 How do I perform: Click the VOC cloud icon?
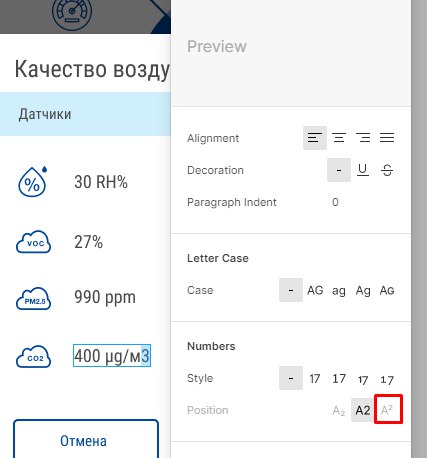[x=33, y=242]
